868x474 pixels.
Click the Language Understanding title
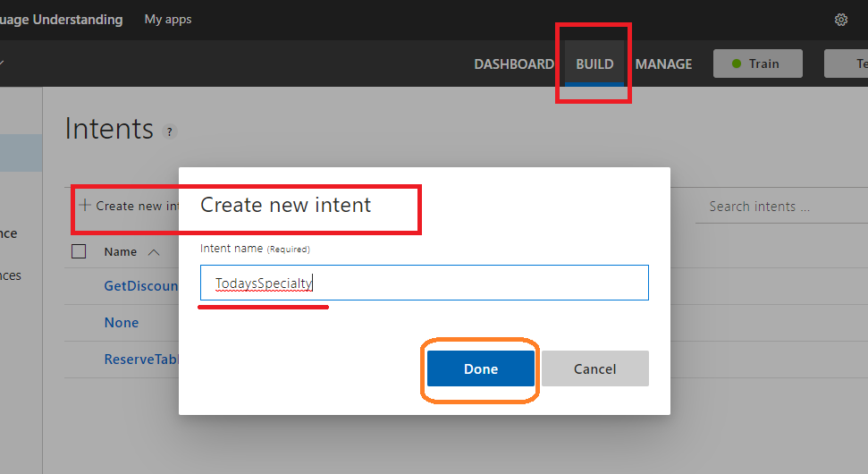[x=62, y=19]
